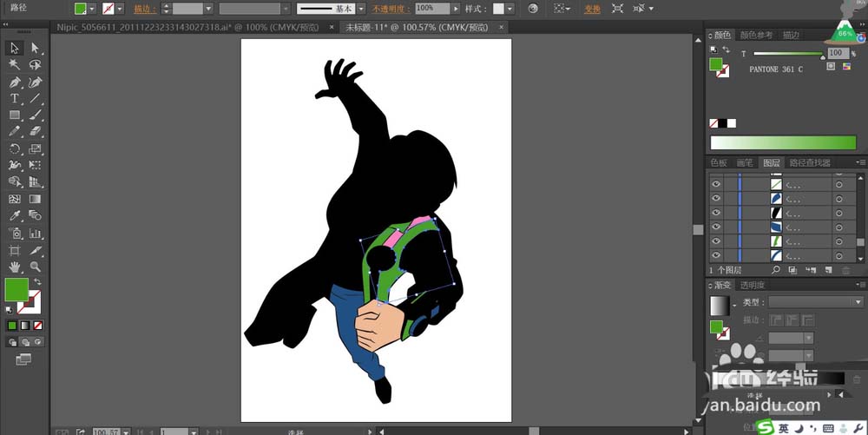Select the Free Transform tool
The image size is (868, 435).
(36, 165)
